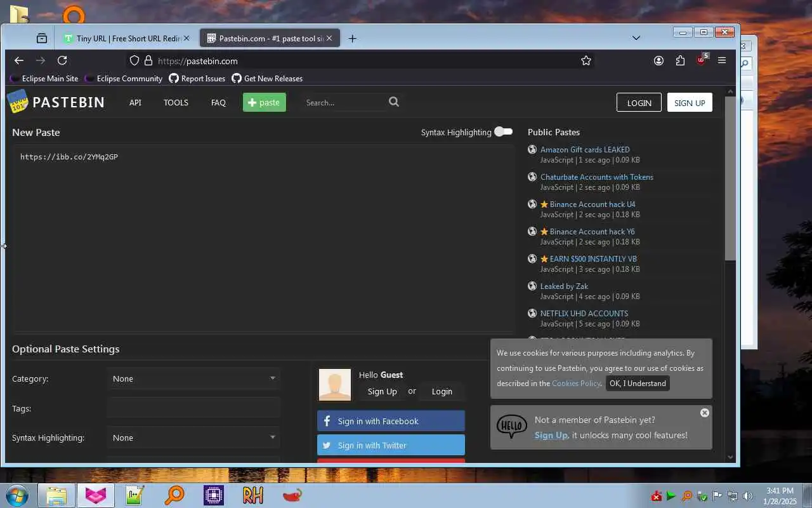812x508 pixels.
Task: Click the Hello speech bubble icon
Action: (x=511, y=427)
